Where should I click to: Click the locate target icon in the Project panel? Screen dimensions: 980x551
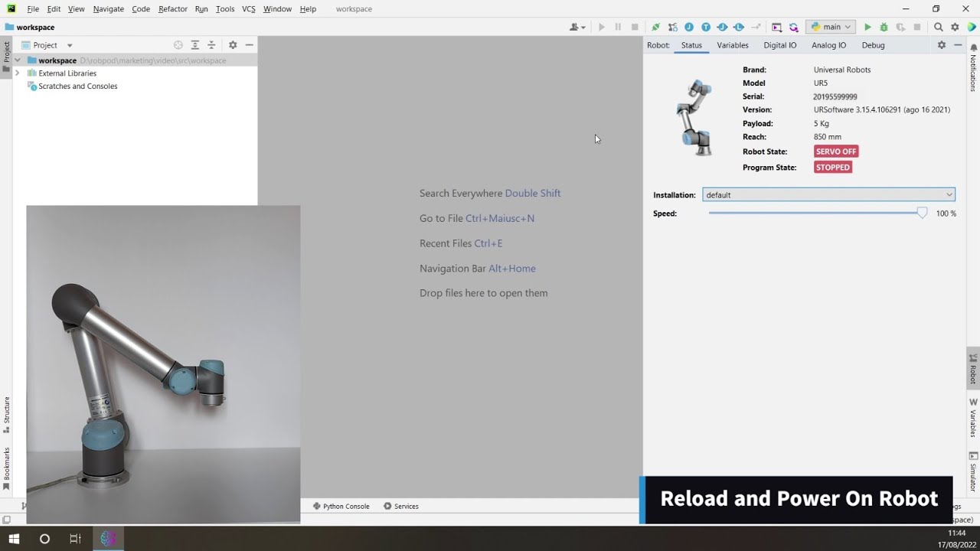178,45
